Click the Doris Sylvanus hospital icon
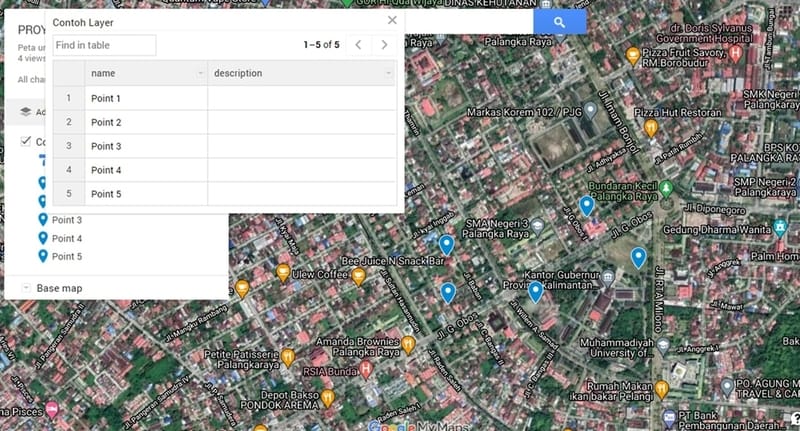 [735, 53]
